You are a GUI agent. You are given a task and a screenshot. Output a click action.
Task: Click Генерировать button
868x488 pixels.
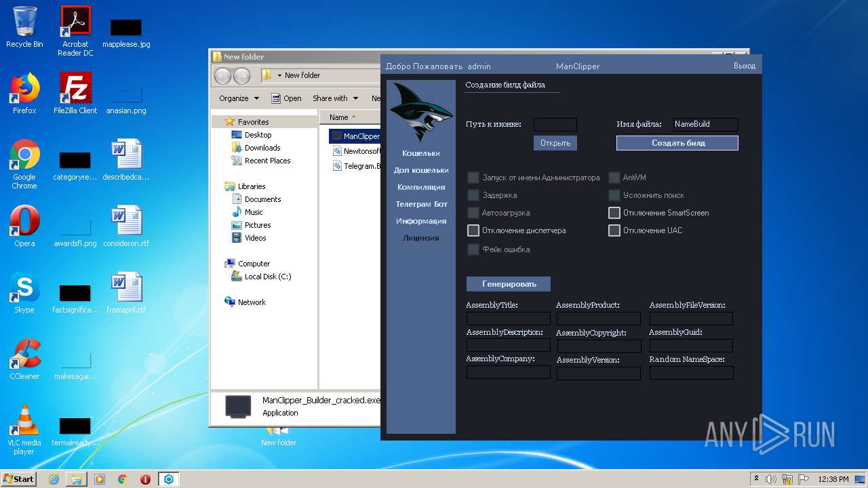click(x=509, y=284)
